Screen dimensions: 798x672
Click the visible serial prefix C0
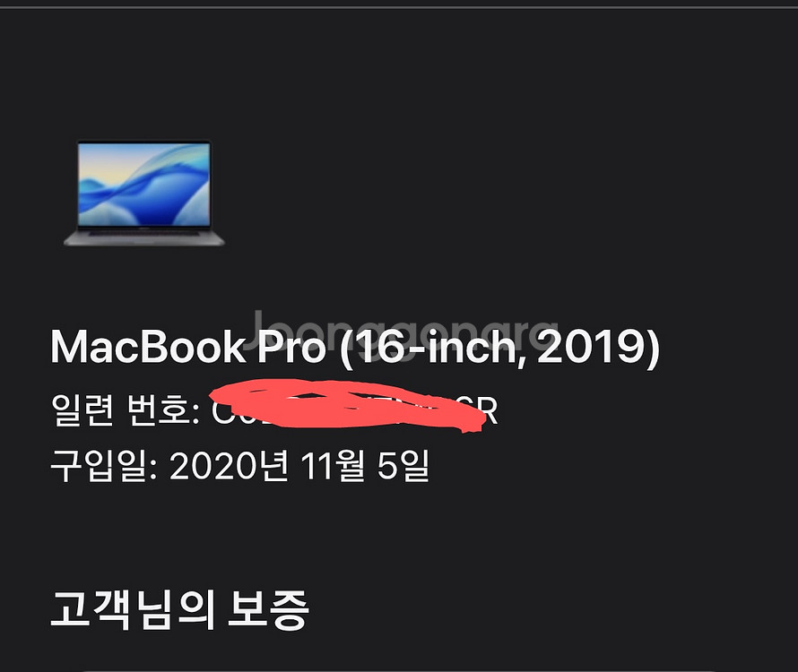[x=224, y=411]
